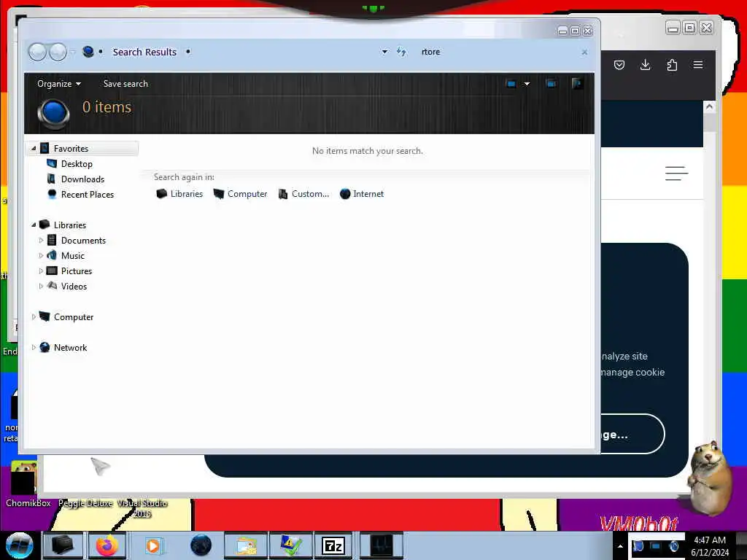Open the view options dropdown arrow
Image resolution: width=747 pixels, height=560 pixels.
point(527,84)
